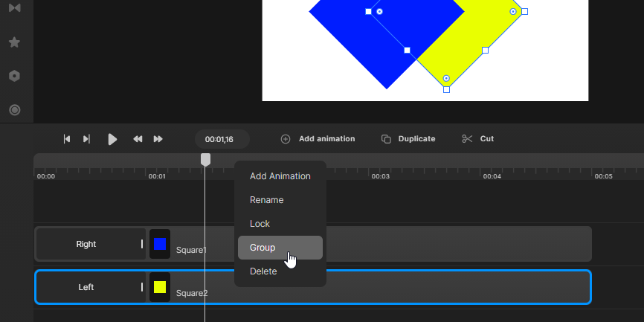Image resolution: width=644 pixels, height=322 pixels.
Task: Open the hexagon shapes sidebar icon
Action: tap(14, 76)
